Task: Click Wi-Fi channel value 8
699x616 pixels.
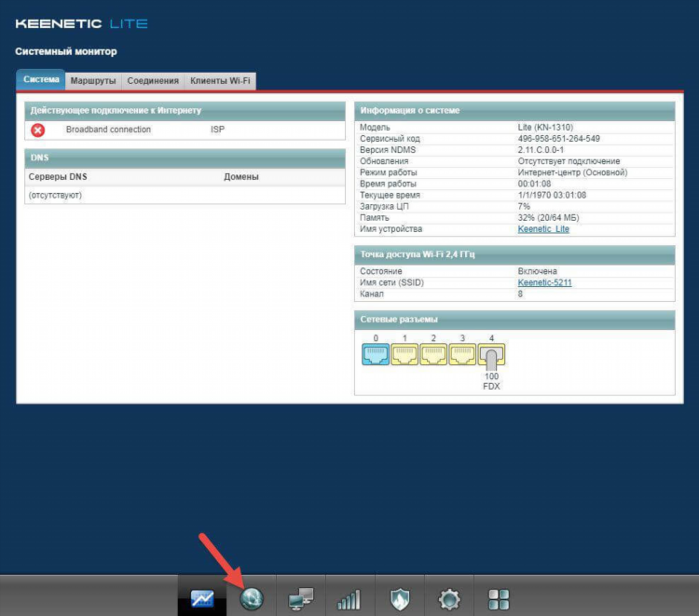Action: coord(520,294)
